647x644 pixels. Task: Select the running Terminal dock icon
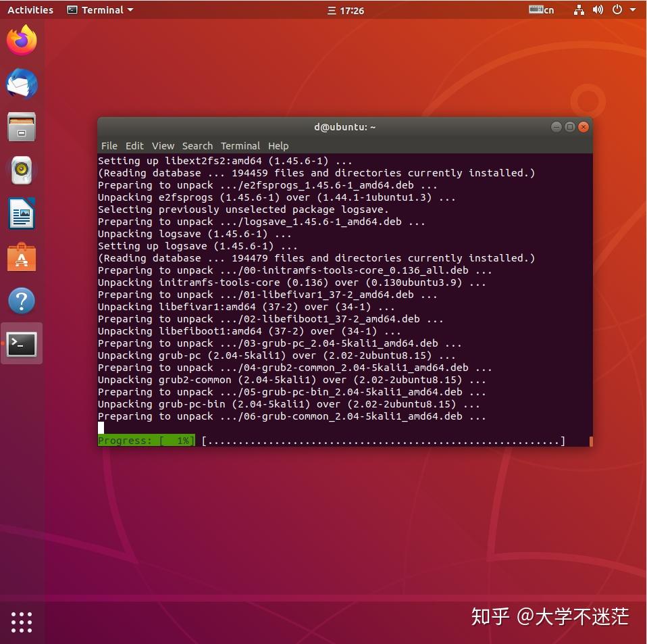(21, 343)
